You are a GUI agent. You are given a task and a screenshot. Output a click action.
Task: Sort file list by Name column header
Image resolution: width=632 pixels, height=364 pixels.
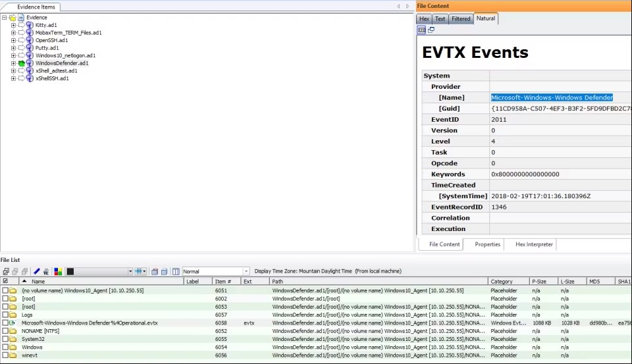pos(38,281)
